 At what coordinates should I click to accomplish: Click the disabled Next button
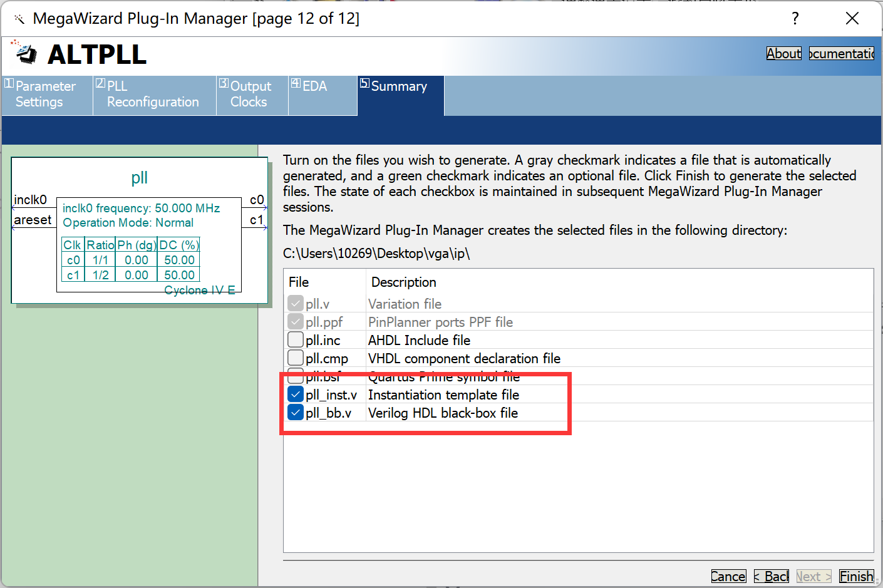[813, 577]
